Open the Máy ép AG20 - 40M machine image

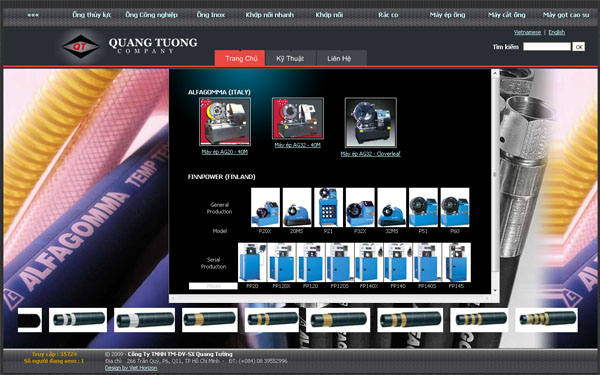click(225, 121)
